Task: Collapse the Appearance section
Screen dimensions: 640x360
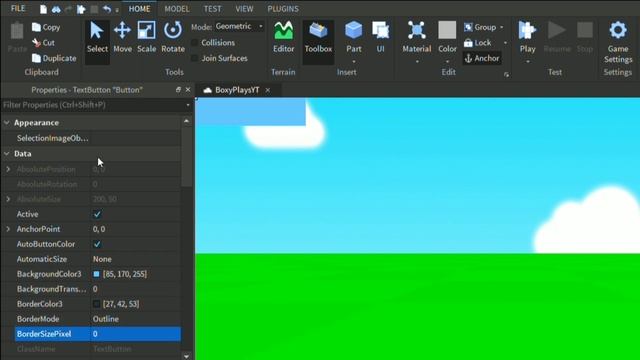Action: point(7,122)
